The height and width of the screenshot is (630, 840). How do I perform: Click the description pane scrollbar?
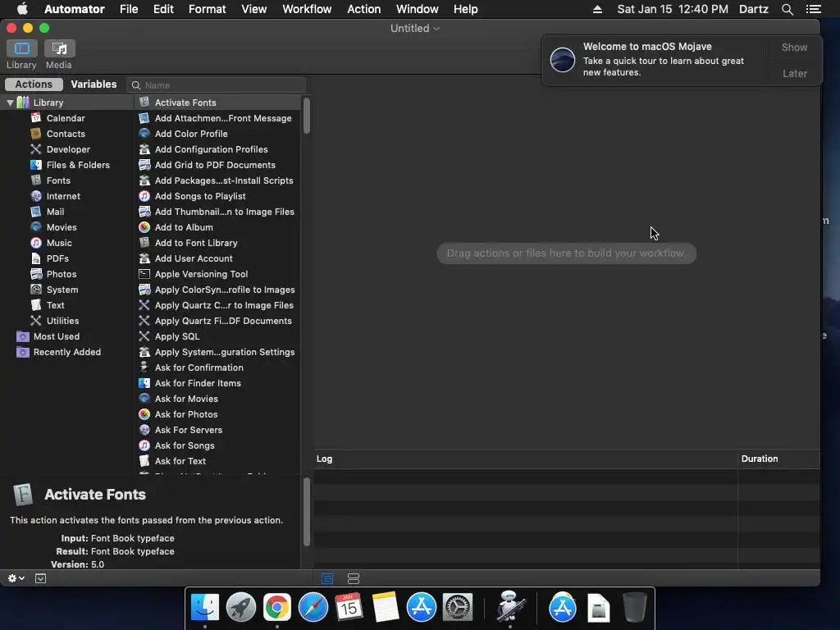pyautogui.click(x=307, y=512)
